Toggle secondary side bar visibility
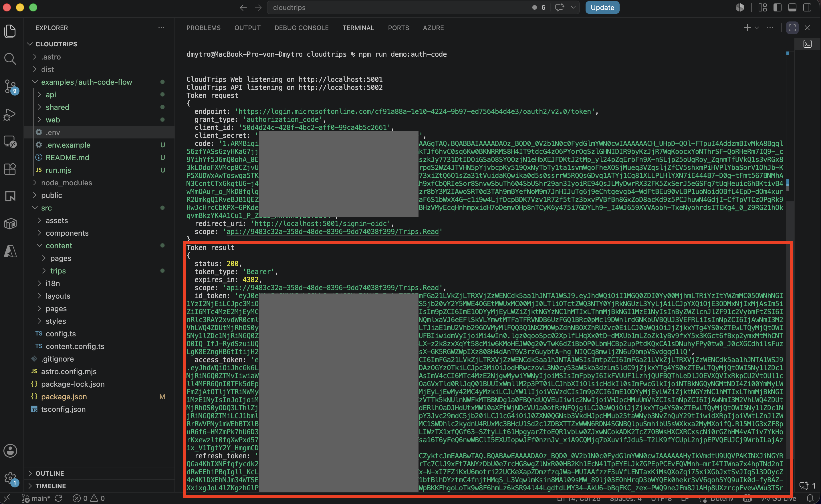This screenshot has width=821, height=504. pyautogui.click(x=807, y=7)
